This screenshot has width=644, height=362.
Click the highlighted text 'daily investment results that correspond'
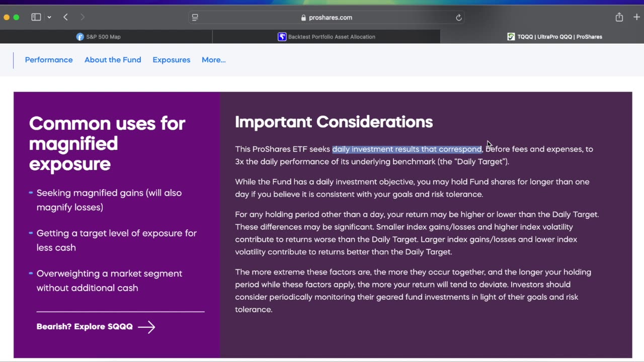point(407,149)
